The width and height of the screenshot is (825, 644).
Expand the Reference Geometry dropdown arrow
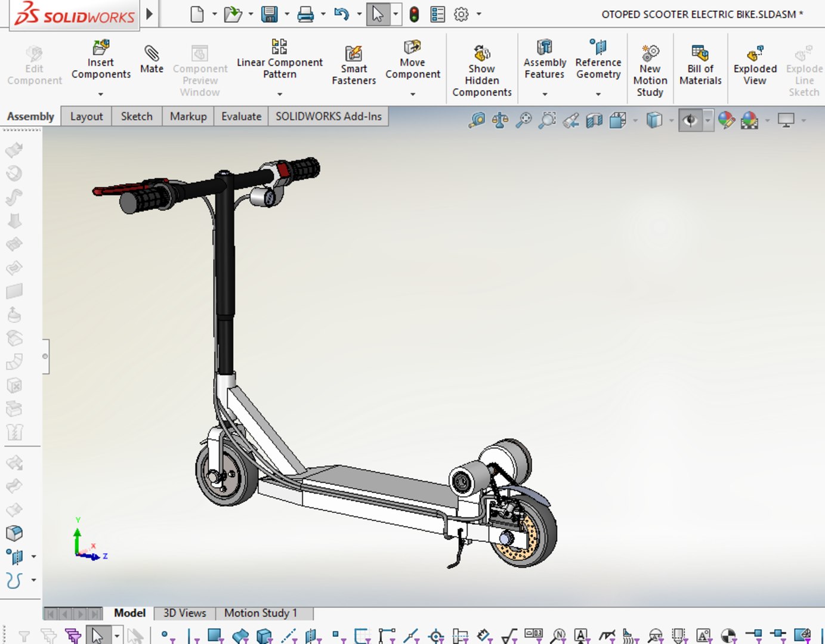pyautogui.click(x=598, y=94)
